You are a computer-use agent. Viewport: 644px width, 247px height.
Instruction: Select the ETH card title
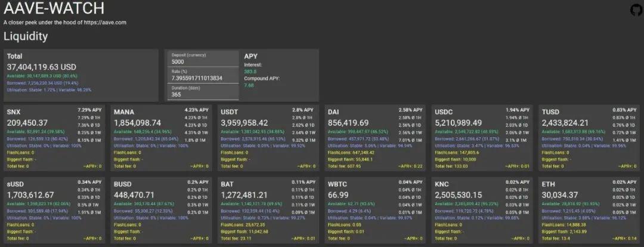tap(549, 184)
